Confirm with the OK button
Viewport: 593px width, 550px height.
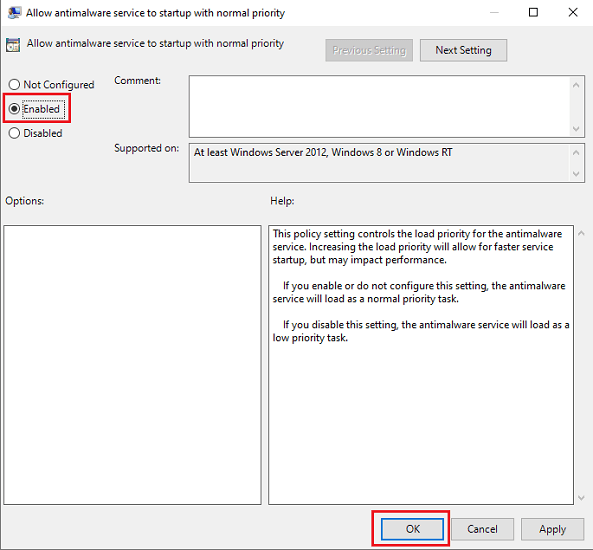click(x=412, y=529)
